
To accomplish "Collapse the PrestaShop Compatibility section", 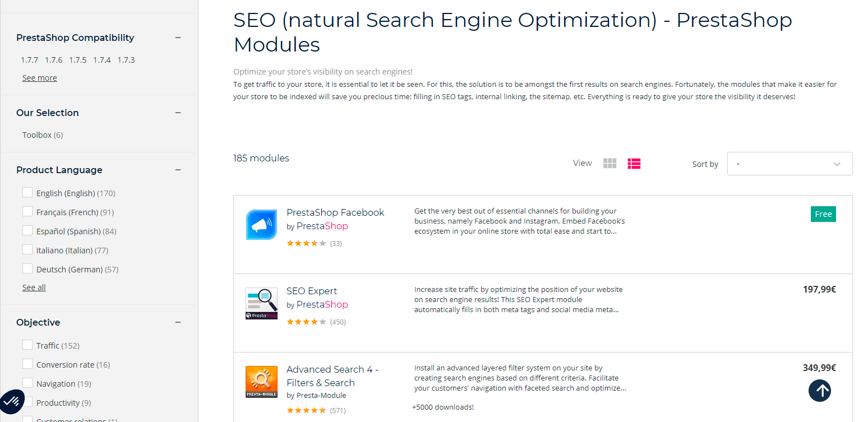I will [x=178, y=38].
